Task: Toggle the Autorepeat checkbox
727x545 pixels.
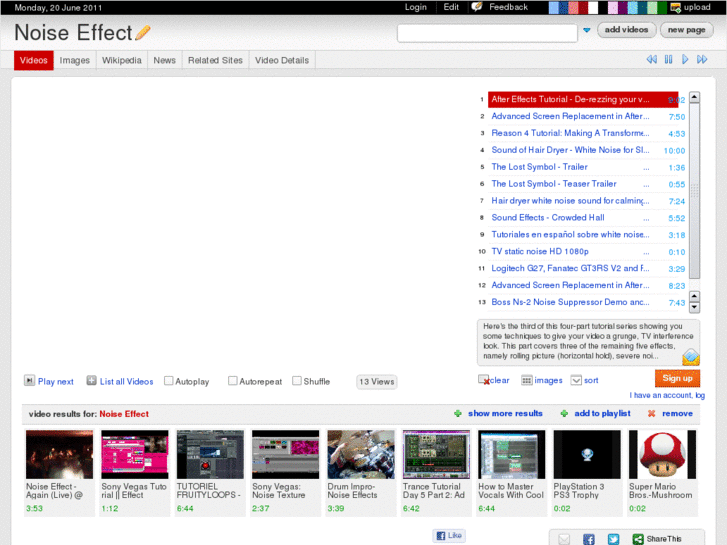Action: pyautogui.click(x=233, y=381)
